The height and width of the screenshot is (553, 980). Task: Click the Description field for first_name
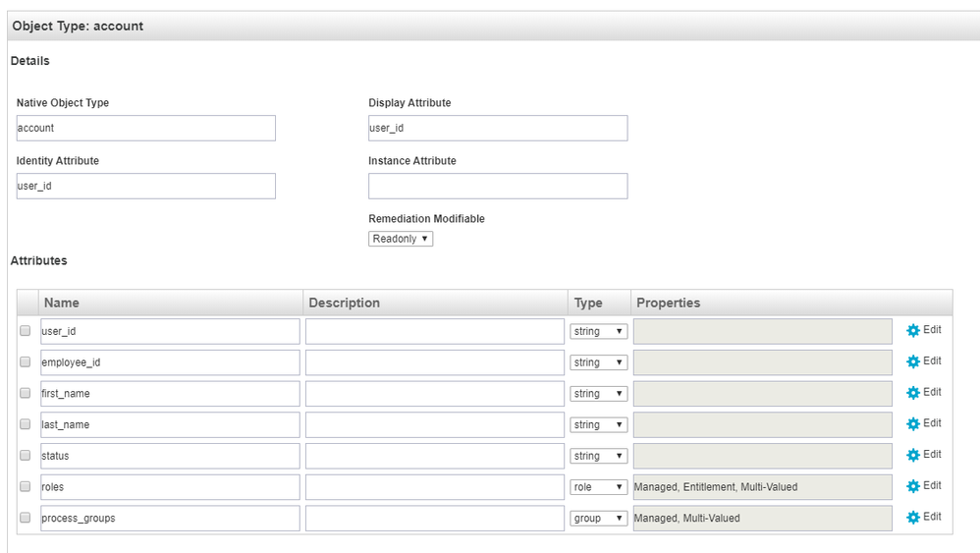coord(434,394)
